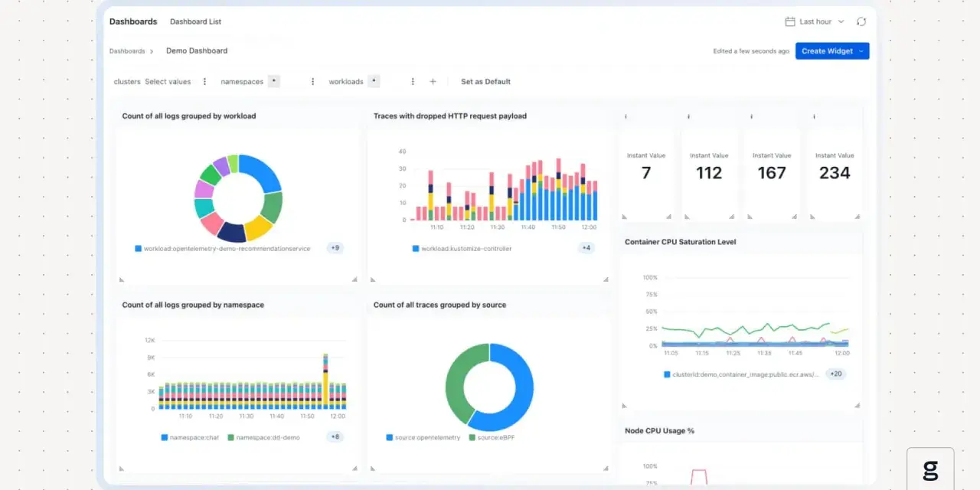The width and height of the screenshot is (980, 490).
Task: Click info icon above the 112 widget
Action: pos(688,116)
